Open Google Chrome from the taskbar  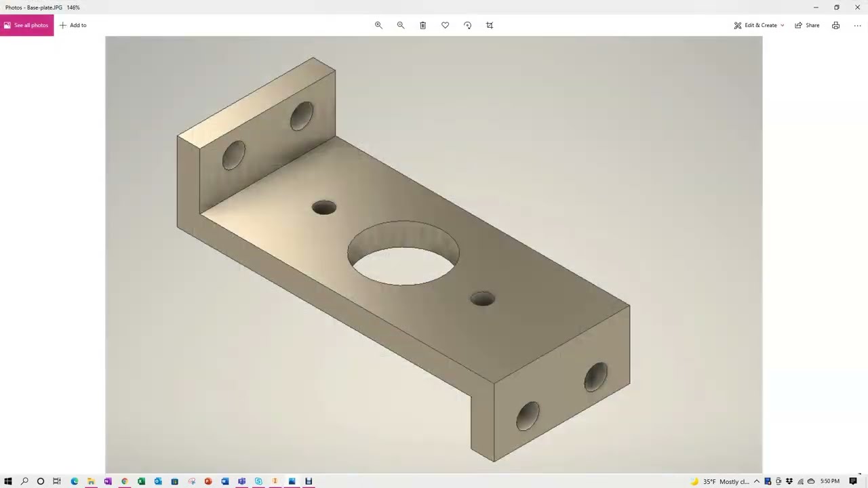tap(124, 481)
